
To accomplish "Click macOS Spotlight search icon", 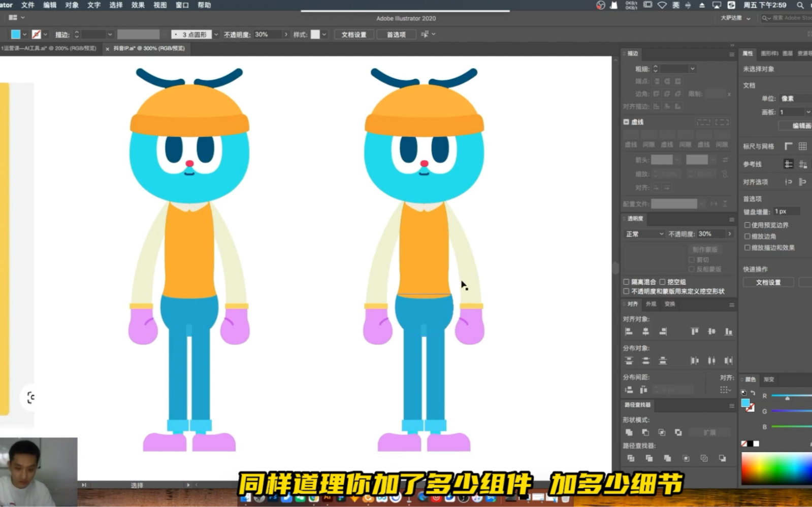I will pos(800,5).
